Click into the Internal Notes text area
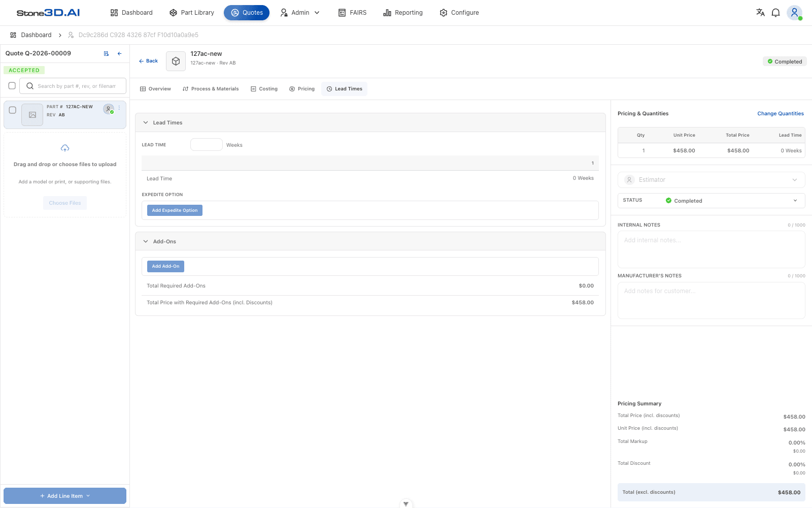 [x=711, y=249]
